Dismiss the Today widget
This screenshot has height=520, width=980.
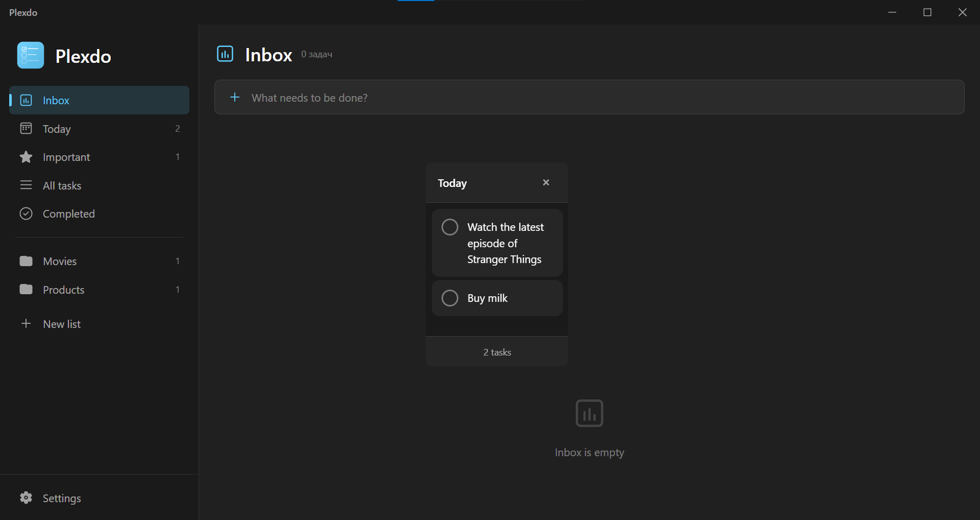(x=546, y=182)
